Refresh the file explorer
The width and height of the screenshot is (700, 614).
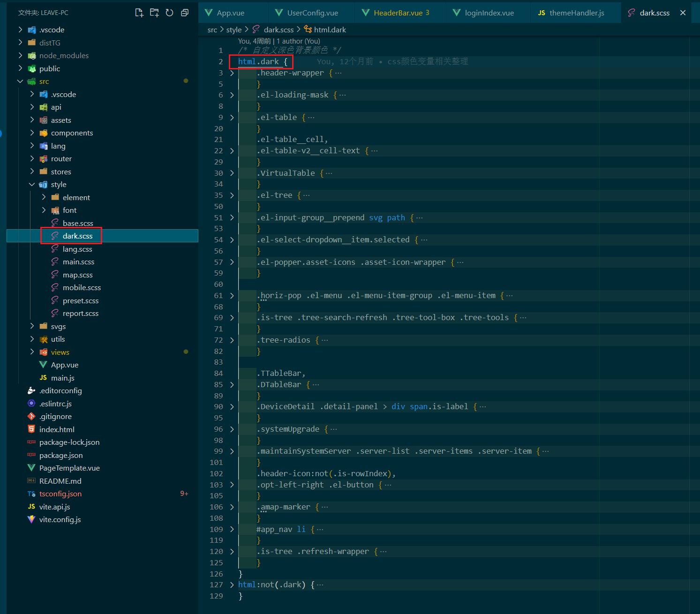(170, 13)
